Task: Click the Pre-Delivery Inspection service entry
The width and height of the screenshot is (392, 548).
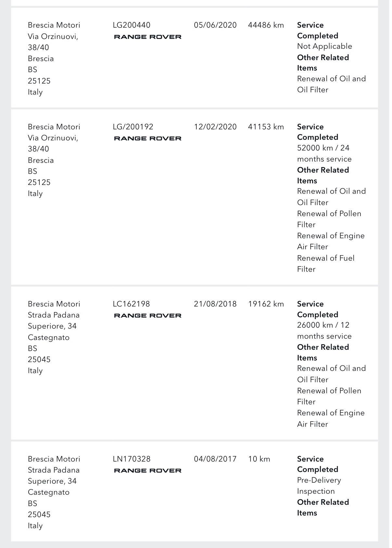Action: (x=319, y=486)
